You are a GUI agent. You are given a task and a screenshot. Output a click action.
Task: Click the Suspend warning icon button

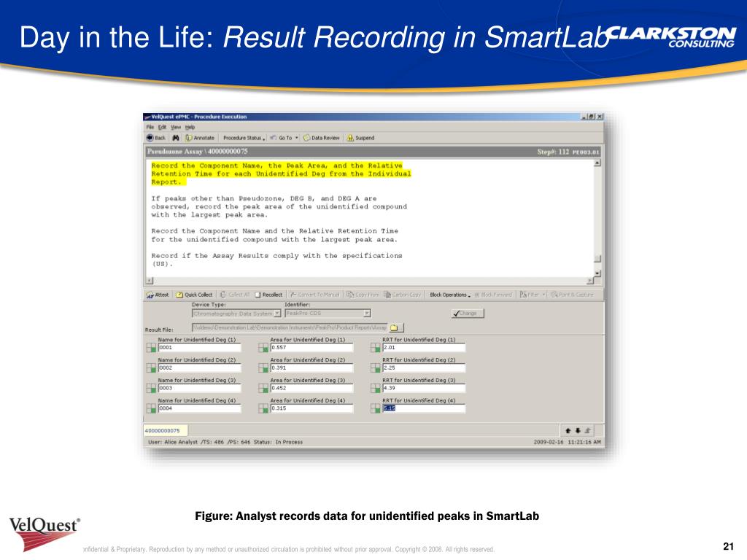[x=360, y=138]
